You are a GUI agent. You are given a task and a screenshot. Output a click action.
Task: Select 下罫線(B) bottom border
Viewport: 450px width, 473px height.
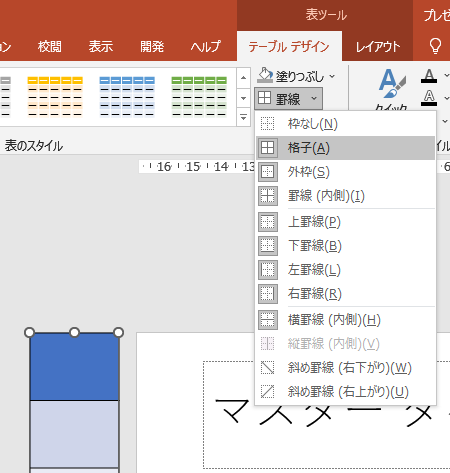coord(346,246)
